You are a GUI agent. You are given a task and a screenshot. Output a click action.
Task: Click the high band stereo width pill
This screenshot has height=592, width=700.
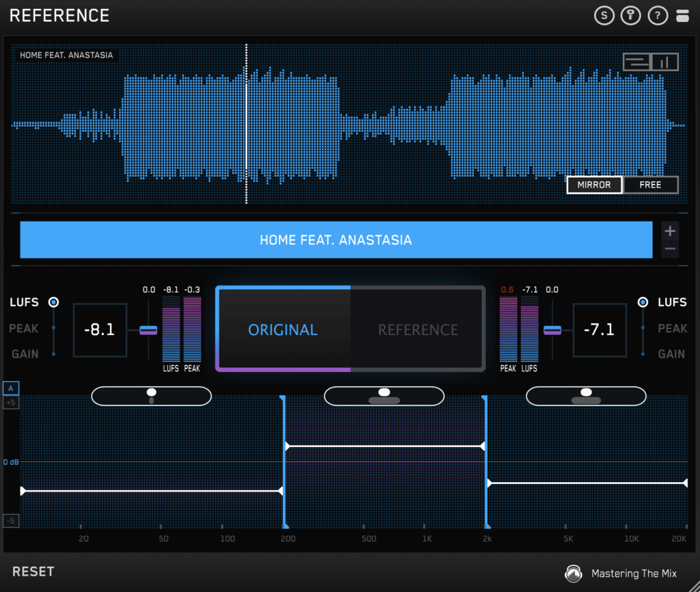point(586,396)
